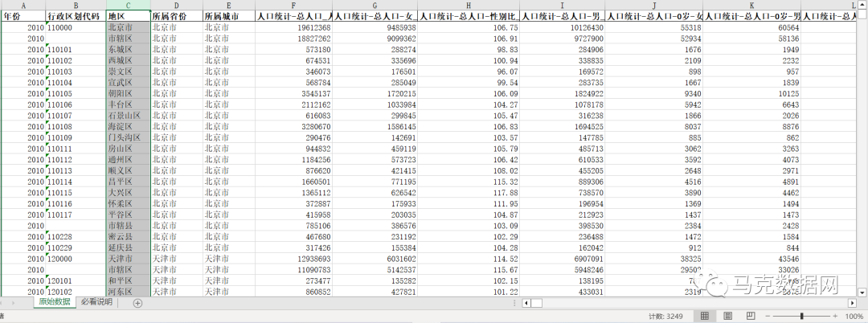The width and height of the screenshot is (868, 323).
Task: Select the 海淀区 cell
Action: coord(129,127)
